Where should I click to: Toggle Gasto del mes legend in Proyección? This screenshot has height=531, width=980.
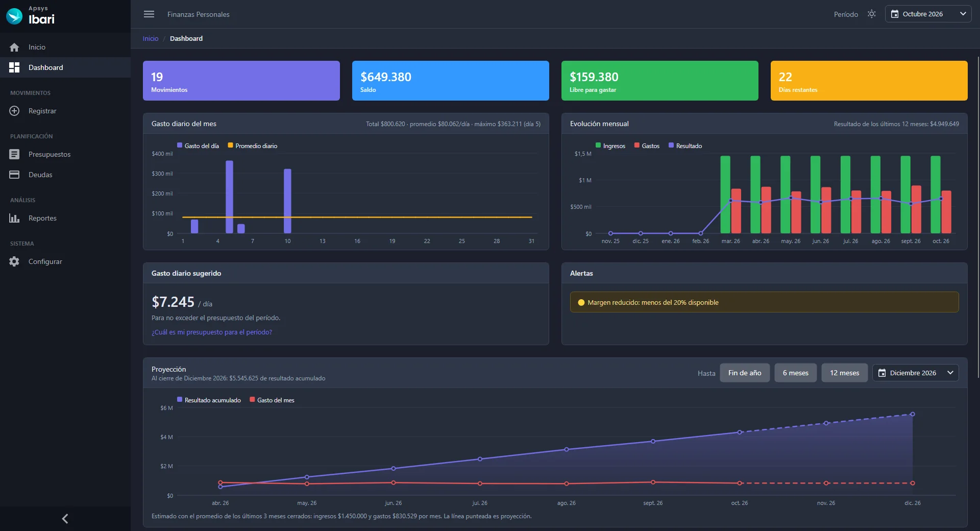(272, 400)
